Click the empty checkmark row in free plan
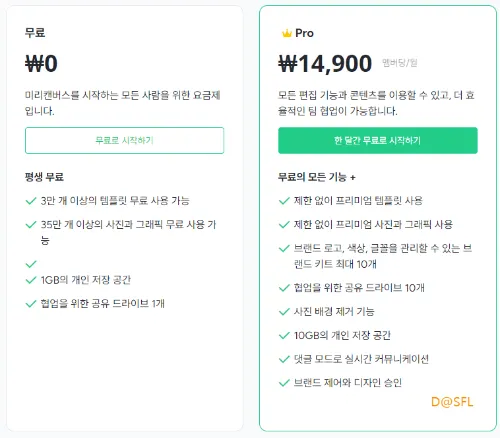 (31, 264)
